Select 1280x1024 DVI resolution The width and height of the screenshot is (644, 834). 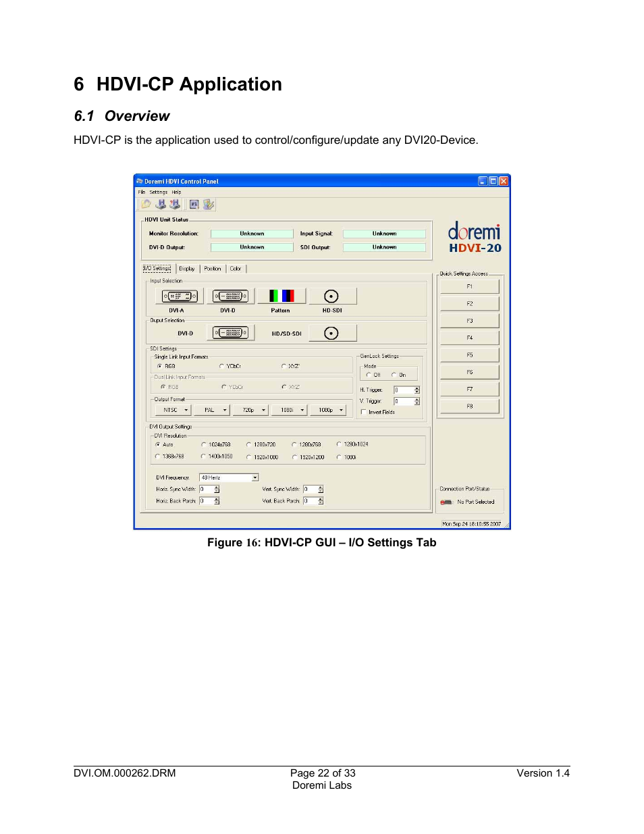pyautogui.click(x=339, y=444)
